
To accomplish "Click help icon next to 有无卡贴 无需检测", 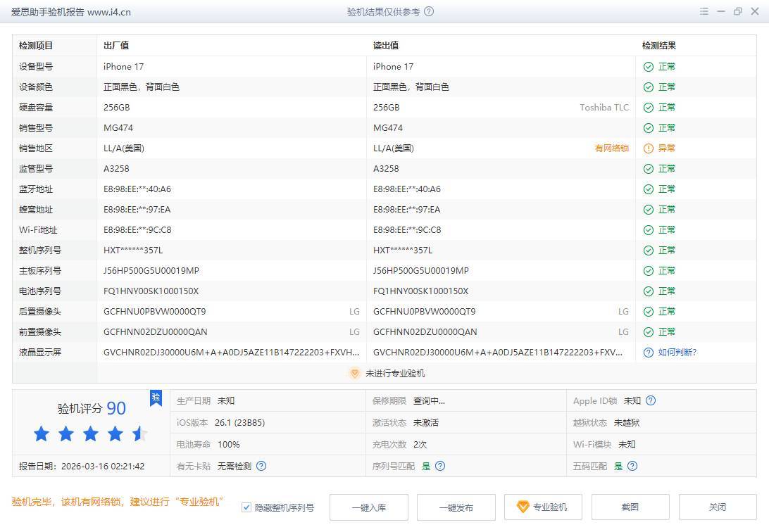I will click(261, 466).
